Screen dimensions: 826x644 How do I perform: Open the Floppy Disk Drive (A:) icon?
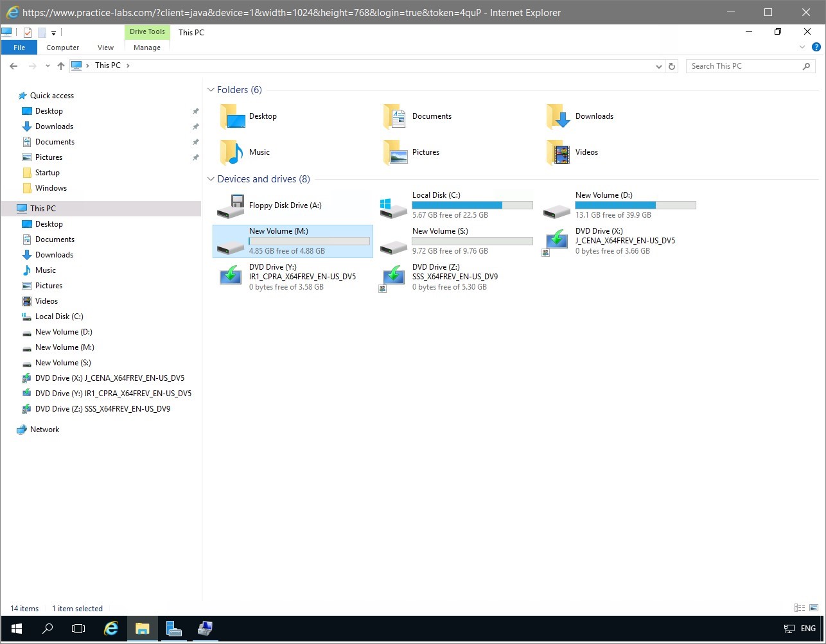click(230, 205)
